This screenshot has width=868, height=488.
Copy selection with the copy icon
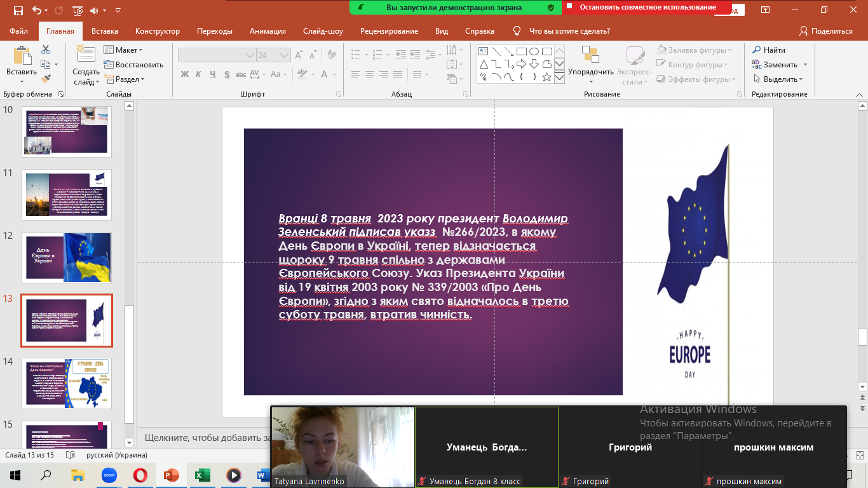tap(45, 64)
